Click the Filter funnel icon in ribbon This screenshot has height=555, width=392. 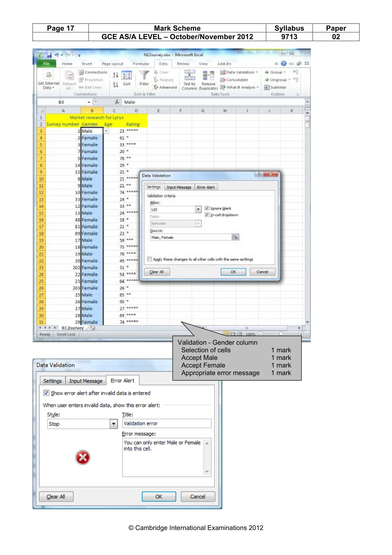[x=144, y=75]
